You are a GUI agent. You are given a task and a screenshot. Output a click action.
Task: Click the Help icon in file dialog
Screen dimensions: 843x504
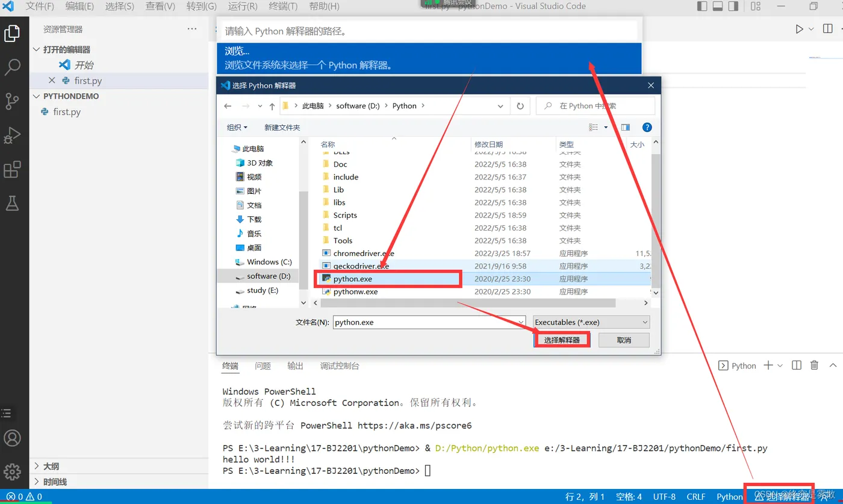click(x=647, y=127)
